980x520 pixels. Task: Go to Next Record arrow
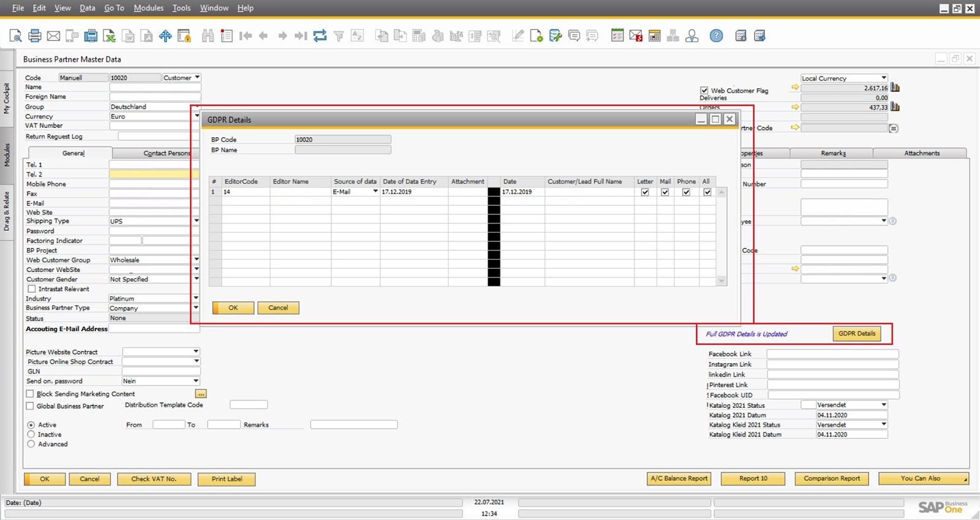pyautogui.click(x=282, y=36)
